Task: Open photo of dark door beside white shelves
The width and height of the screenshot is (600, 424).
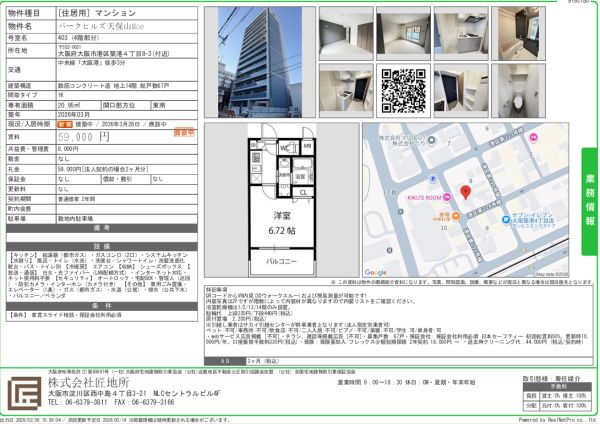Action: (461, 91)
